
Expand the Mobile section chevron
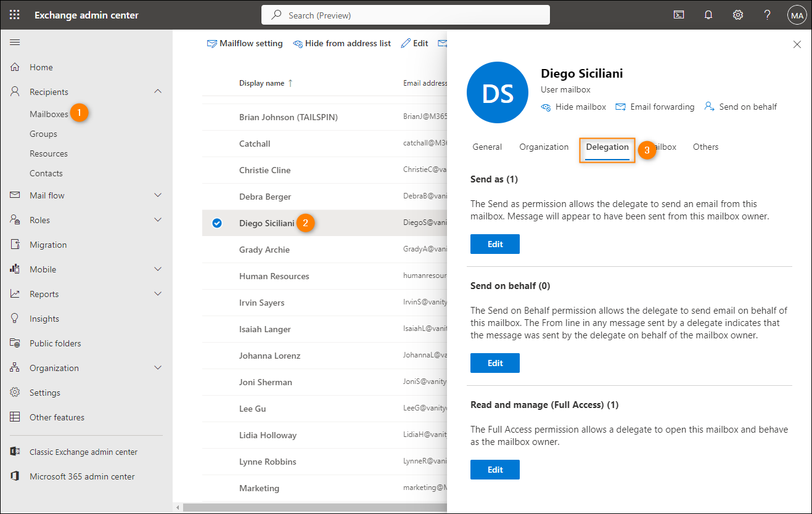tap(158, 269)
